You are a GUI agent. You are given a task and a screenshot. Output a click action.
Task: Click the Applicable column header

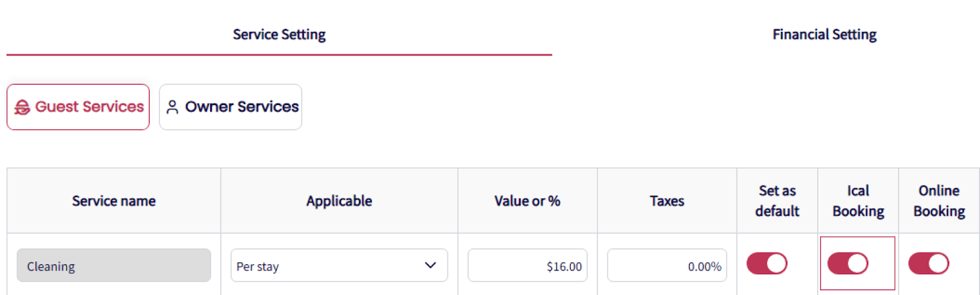pos(339,201)
